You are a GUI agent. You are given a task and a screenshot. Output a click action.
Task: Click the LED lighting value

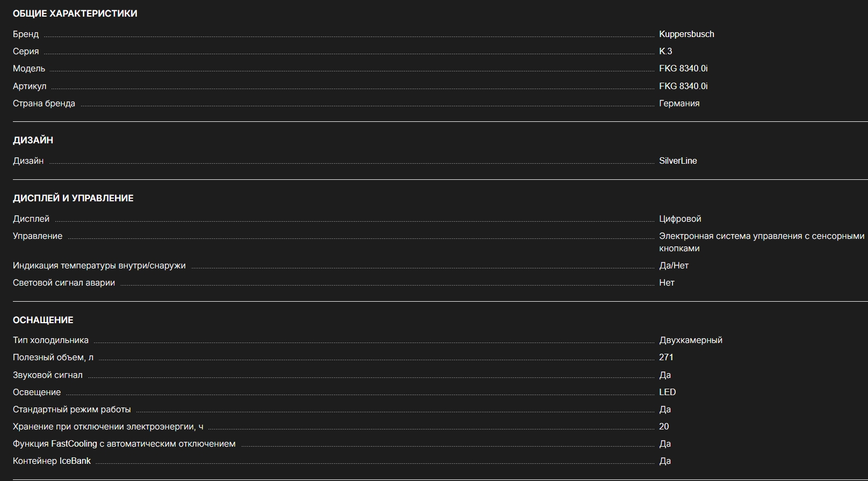pyautogui.click(x=667, y=392)
